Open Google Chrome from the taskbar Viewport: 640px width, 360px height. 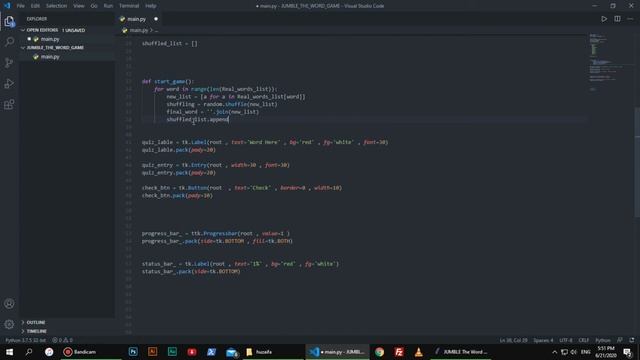pyautogui.click(x=379, y=352)
